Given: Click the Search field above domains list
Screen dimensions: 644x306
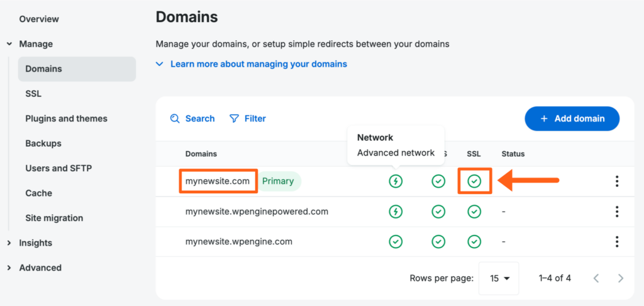Looking at the screenshot, I should coord(193,118).
